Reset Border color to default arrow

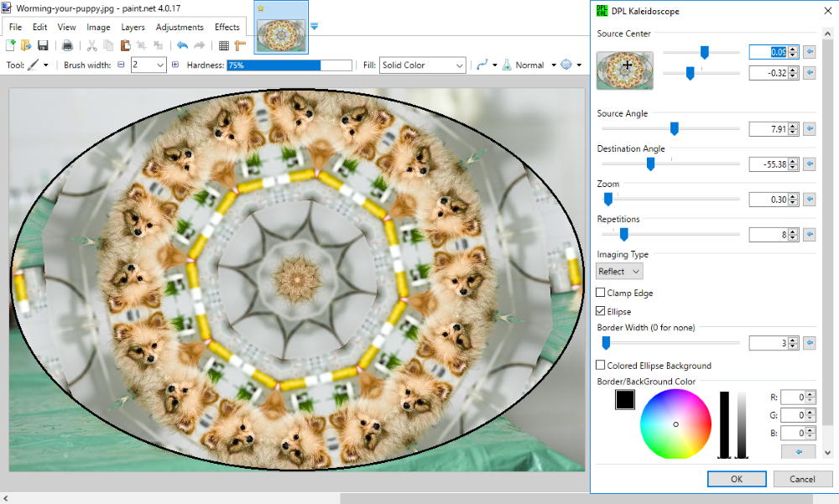[799, 451]
